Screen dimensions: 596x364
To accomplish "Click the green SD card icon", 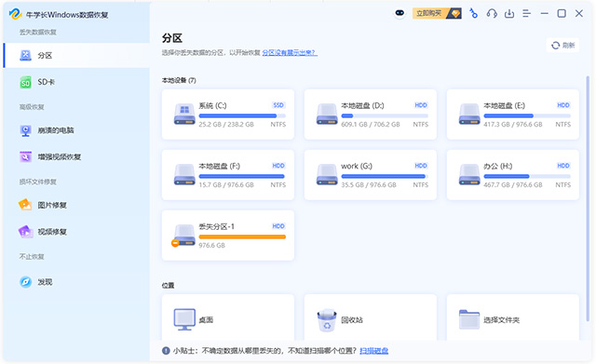I will coord(25,82).
